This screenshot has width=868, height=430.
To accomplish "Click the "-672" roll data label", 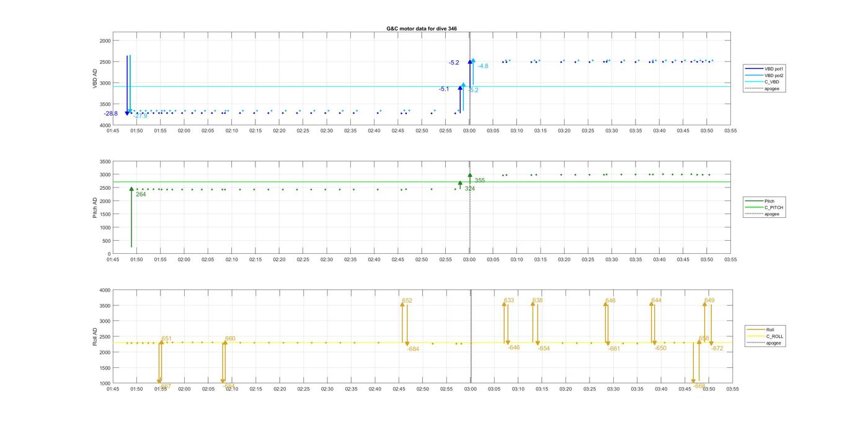I will coord(717,349).
